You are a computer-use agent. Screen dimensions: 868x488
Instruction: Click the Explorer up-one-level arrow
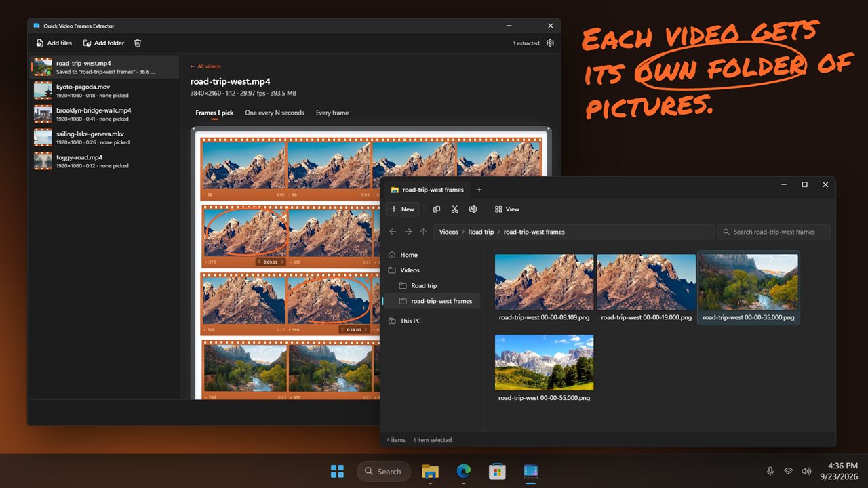424,232
